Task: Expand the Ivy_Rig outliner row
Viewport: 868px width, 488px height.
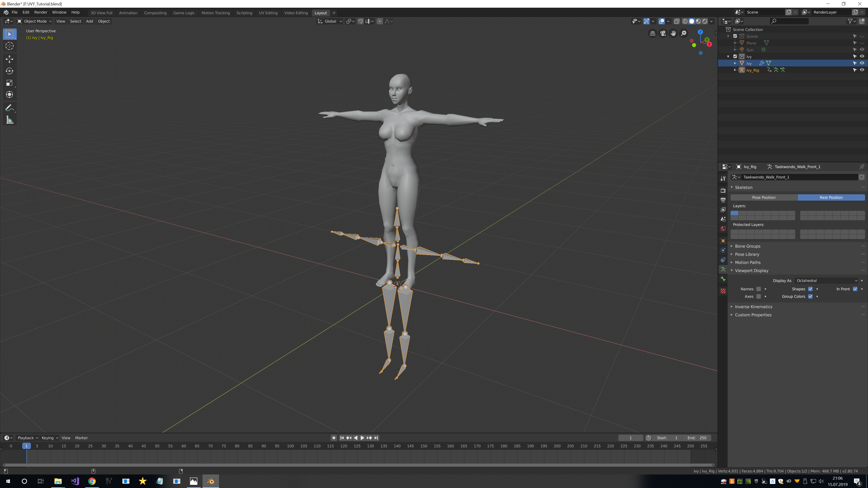Action: pos(735,70)
